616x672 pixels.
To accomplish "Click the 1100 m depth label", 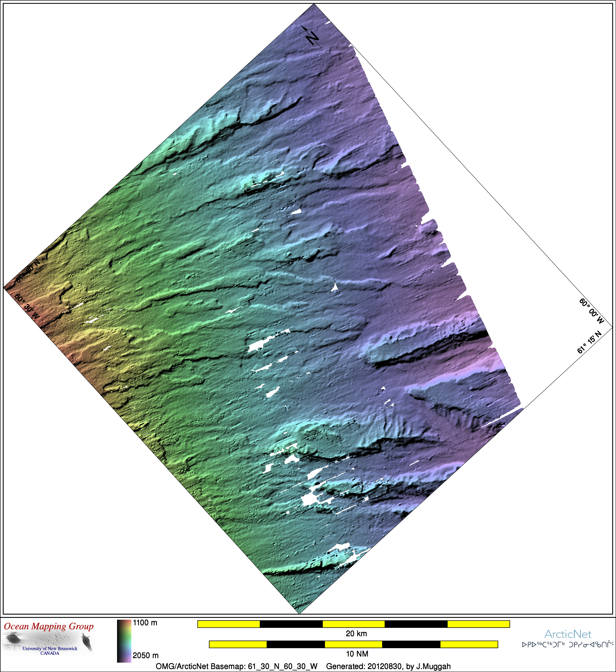I will (145, 623).
